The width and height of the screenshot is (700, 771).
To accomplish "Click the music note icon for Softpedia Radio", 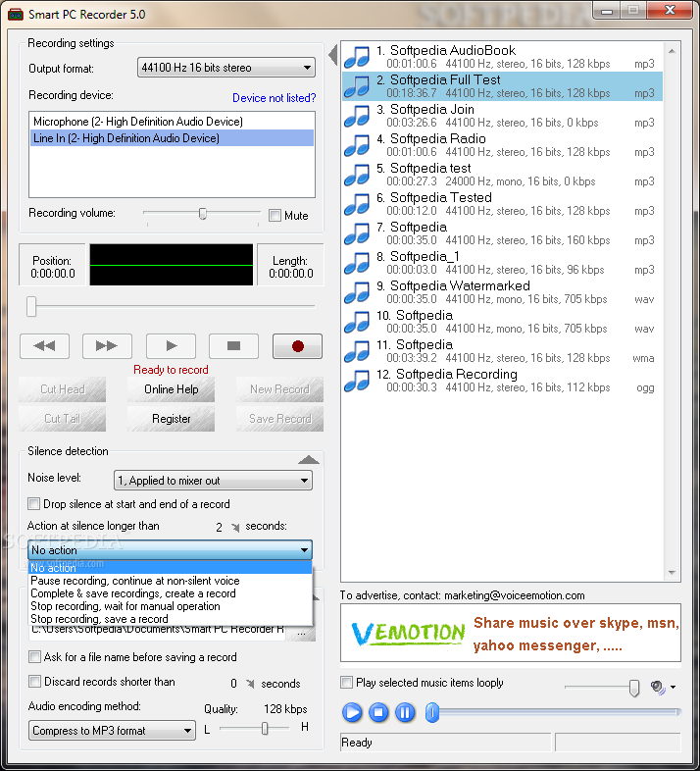I will [357, 145].
